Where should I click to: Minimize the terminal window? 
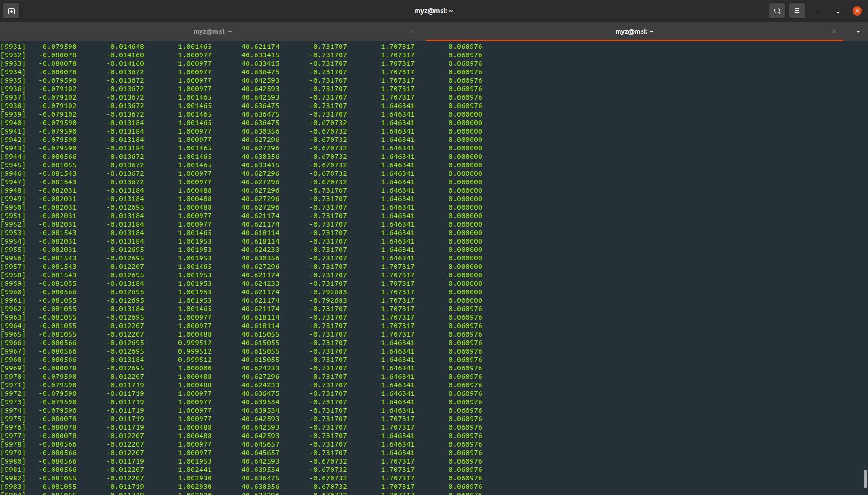click(819, 10)
